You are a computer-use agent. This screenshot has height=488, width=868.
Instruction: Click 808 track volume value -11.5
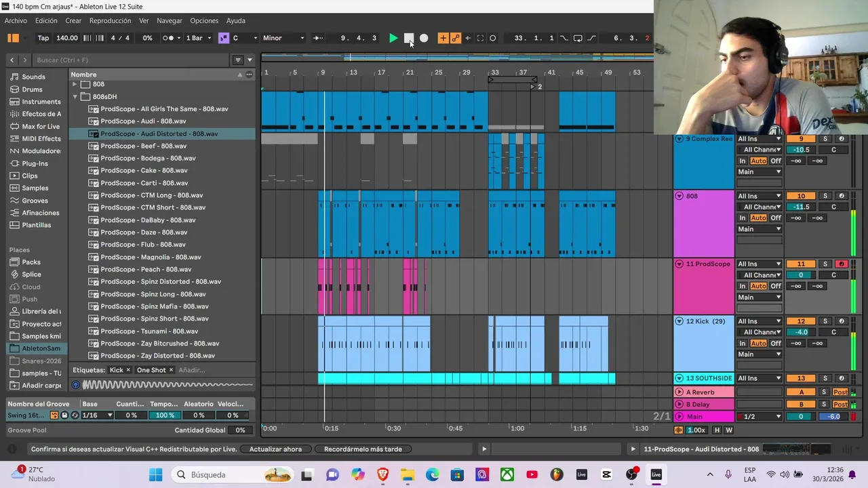pos(801,207)
